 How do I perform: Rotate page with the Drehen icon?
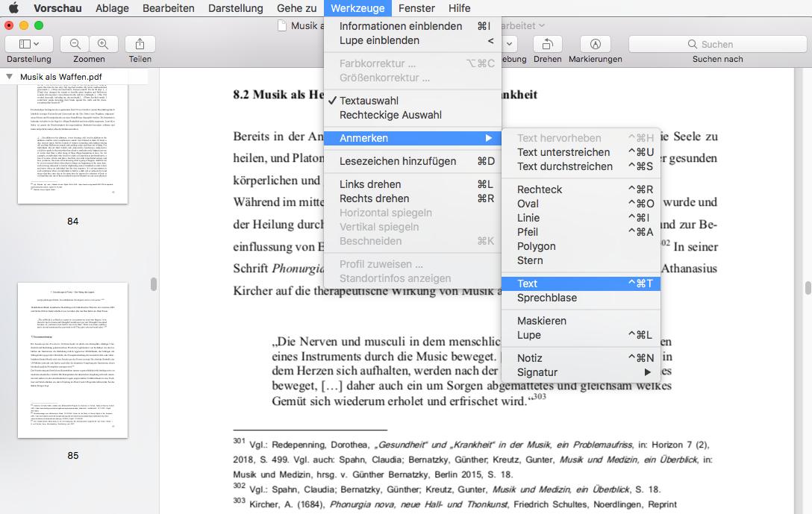coord(547,44)
